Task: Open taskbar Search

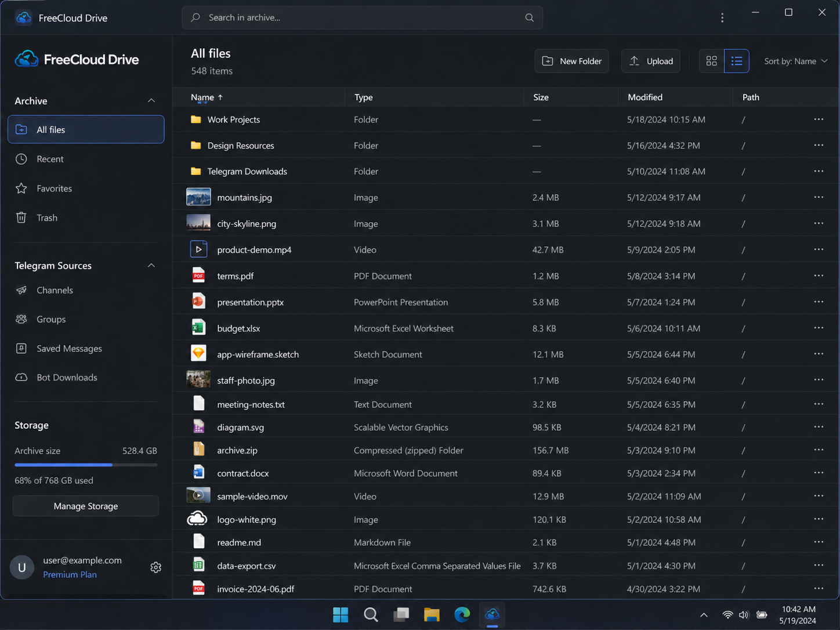Action: click(371, 614)
